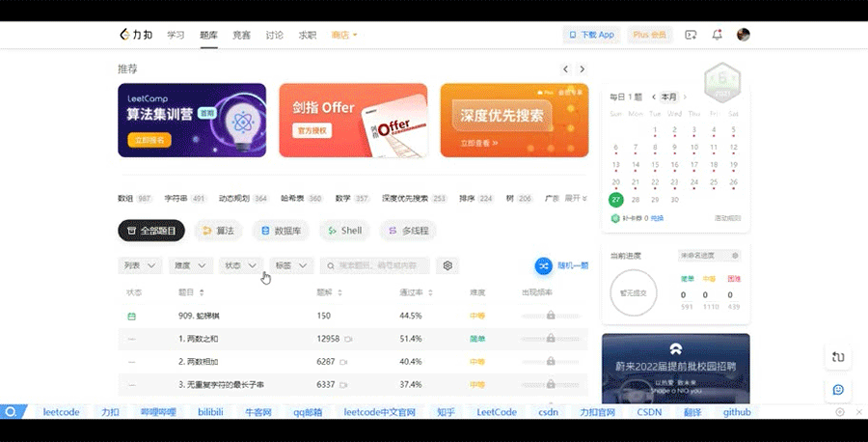The width and height of the screenshot is (868, 442).
Task: Click the blue shuffle icon
Action: [544, 265]
